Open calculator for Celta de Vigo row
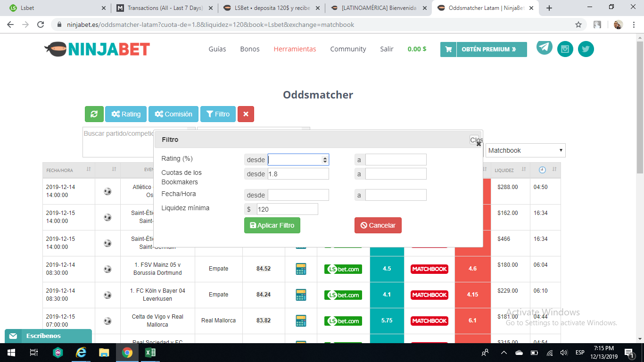644x362 pixels. (301, 321)
